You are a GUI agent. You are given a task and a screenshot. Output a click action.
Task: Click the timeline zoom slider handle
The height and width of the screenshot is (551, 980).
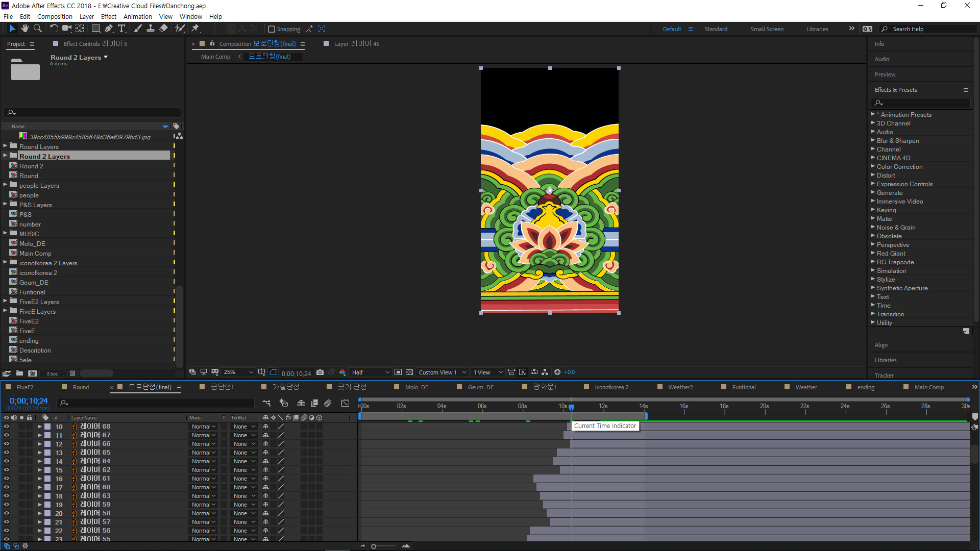pyautogui.click(x=374, y=546)
